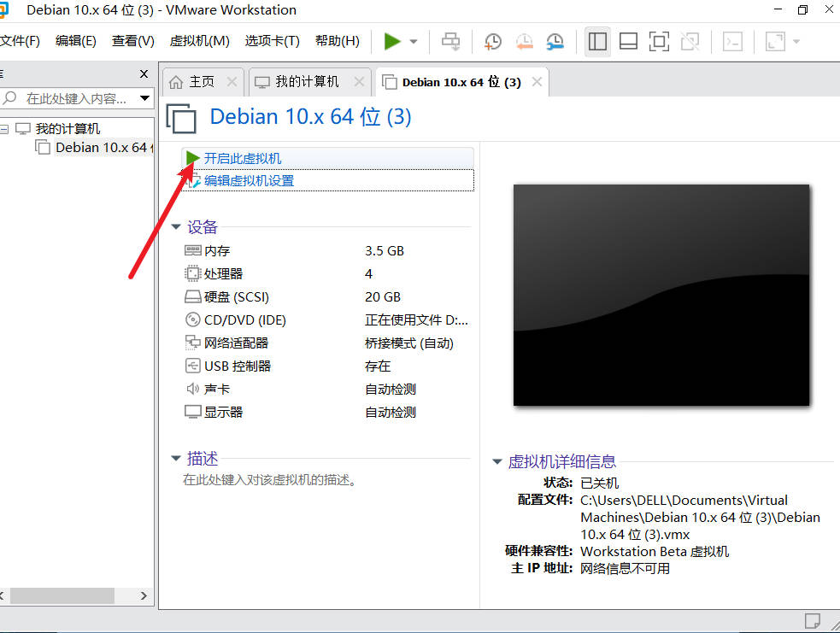Toggle the thumbnail bar view icon
The width and height of the screenshot is (840, 633).
coord(628,41)
